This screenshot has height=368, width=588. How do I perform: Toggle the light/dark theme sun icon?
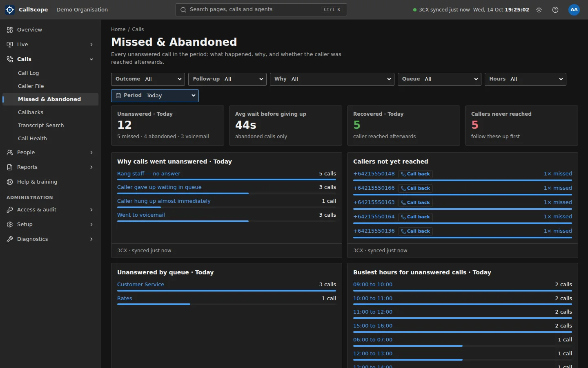pos(539,10)
